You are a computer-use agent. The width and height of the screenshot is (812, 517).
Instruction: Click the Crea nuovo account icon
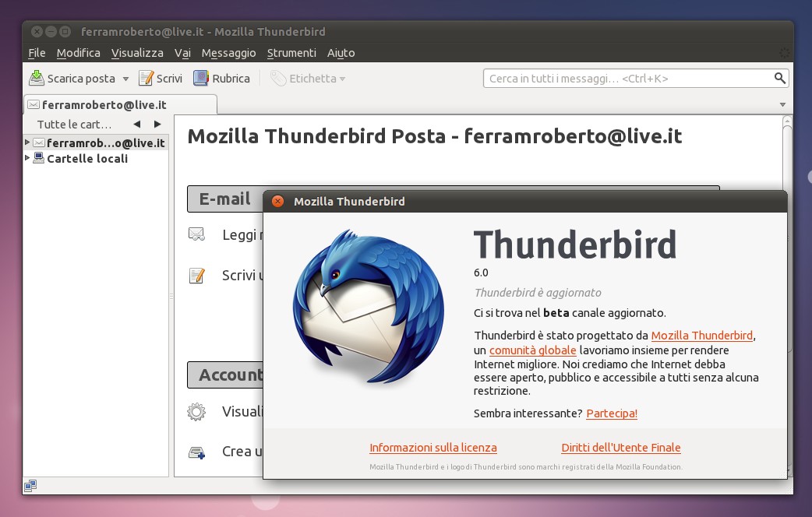point(197,452)
